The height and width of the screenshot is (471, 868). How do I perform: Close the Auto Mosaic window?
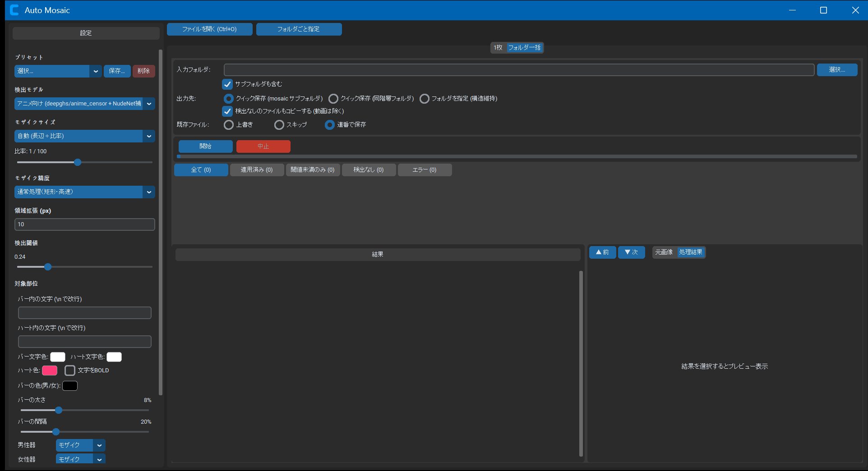tap(855, 10)
